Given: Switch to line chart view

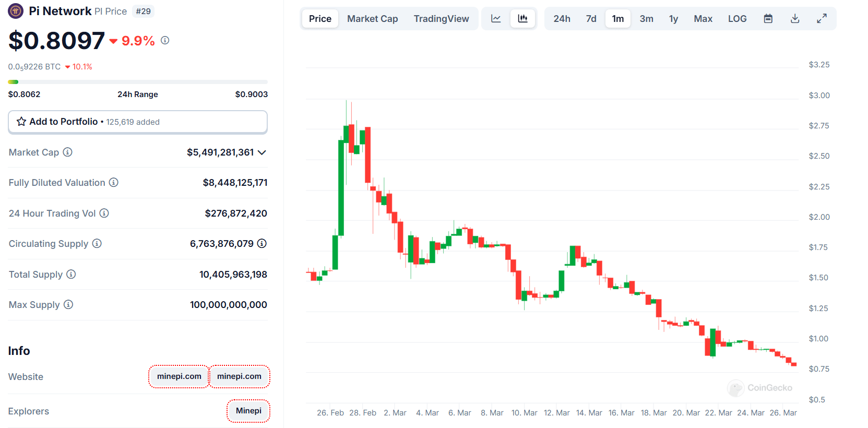Looking at the screenshot, I should [496, 19].
